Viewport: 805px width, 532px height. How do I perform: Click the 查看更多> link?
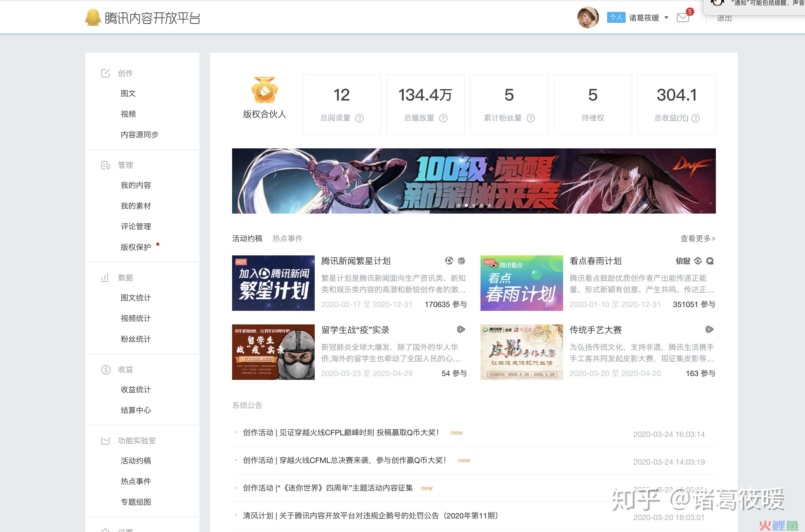[x=698, y=239]
